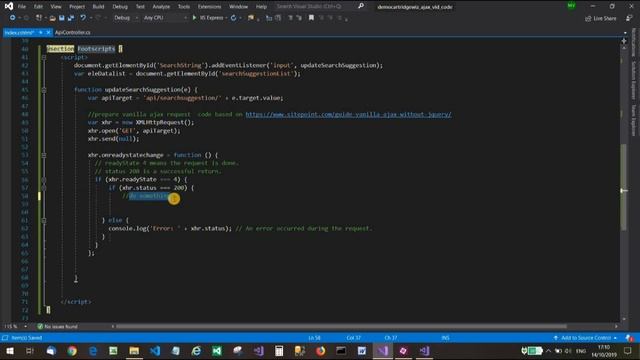
Task: Collapse the else block at line 61
Action: click(44, 220)
